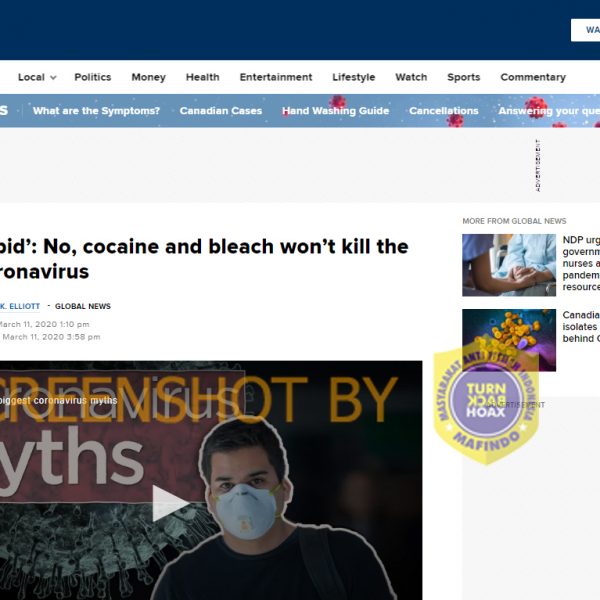Click the 'biggest coronavirus myths' video title
600x600 pixels.
(x=59, y=401)
